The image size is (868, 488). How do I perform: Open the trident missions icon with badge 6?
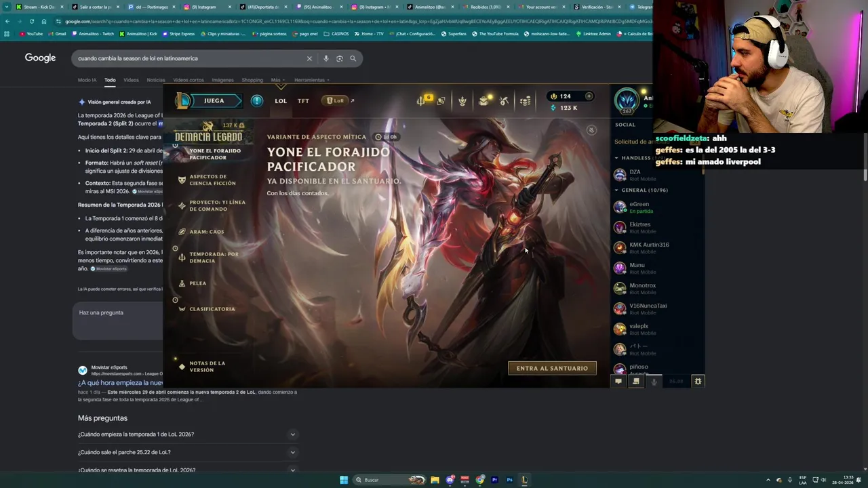tap(422, 100)
